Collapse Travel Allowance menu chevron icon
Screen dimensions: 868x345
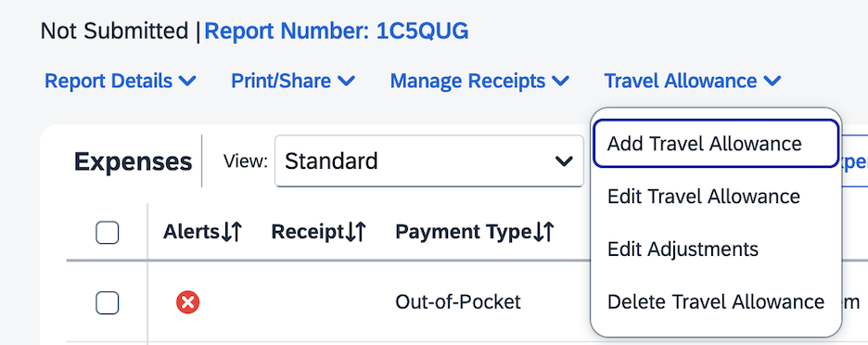(x=772, y=82)
